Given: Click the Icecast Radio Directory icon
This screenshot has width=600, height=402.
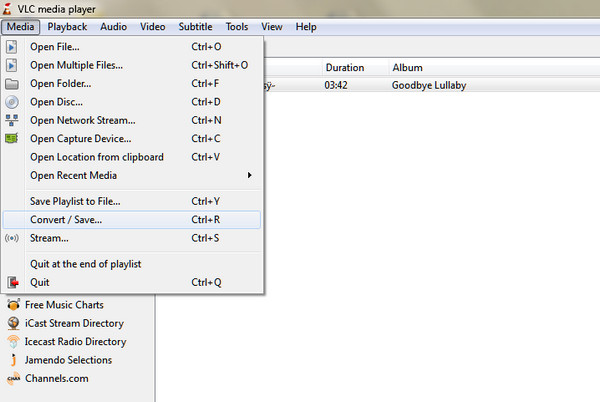Looking at the screenshot, I should click(x=13, y=342).
